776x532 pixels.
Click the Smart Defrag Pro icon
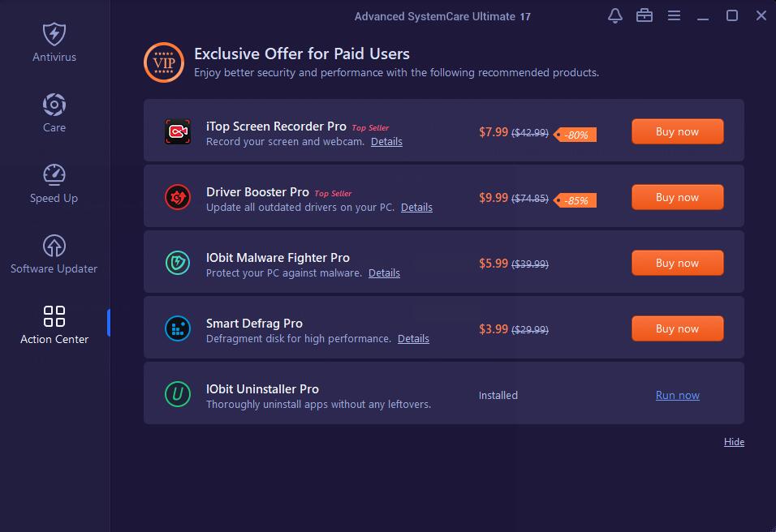coord(178,328)
